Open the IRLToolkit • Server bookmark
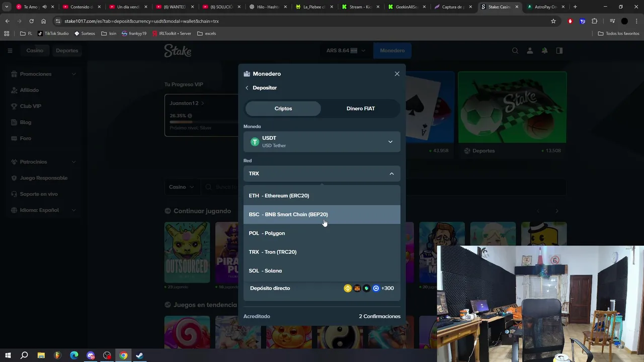The height and width of the screenshot is (362, 644). tap(172, 33)
